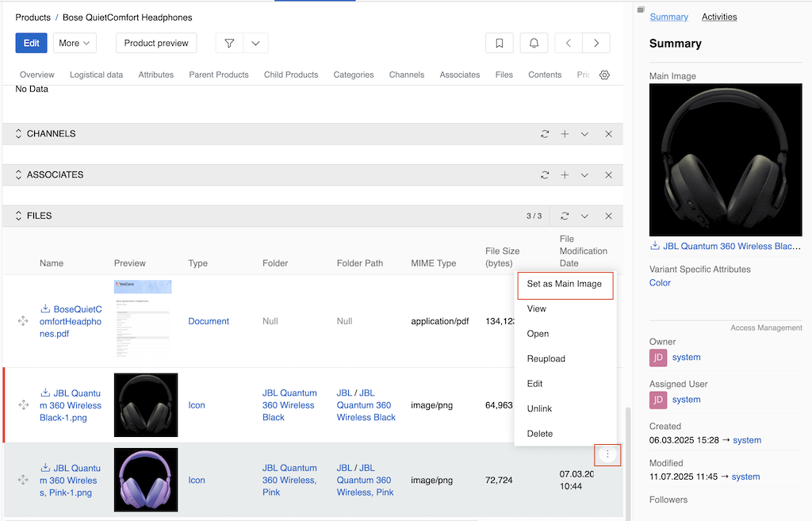The width and height of the screenshot is (812, 521).
Task: Click drag handle of BoseQuietComfort pdf row
Action: click(x=23, y=321)
